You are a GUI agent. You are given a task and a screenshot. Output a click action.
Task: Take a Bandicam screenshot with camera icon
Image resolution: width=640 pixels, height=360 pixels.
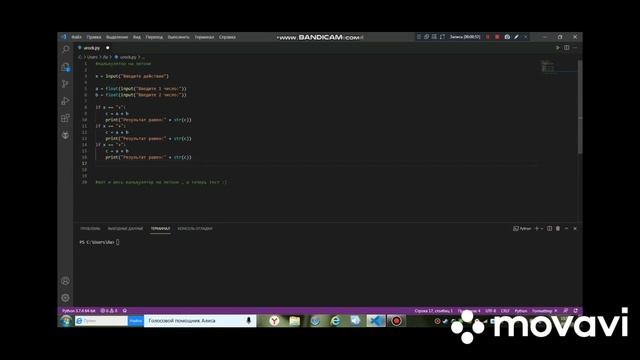(x=507, y=37)
